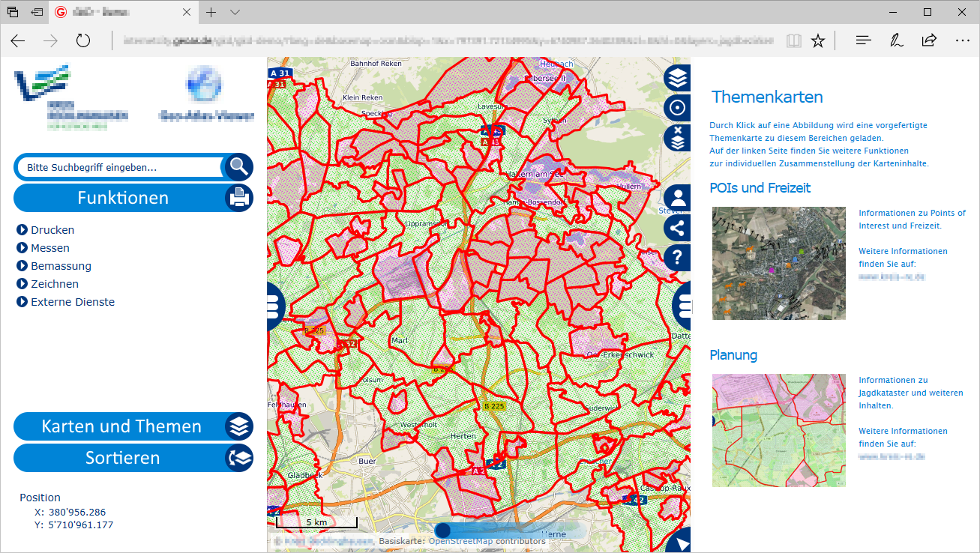The width and height of the screenshot is (980, 553).
Task: Click the arrow icon in map's bottom-right corner
Action: click(681, 543)
